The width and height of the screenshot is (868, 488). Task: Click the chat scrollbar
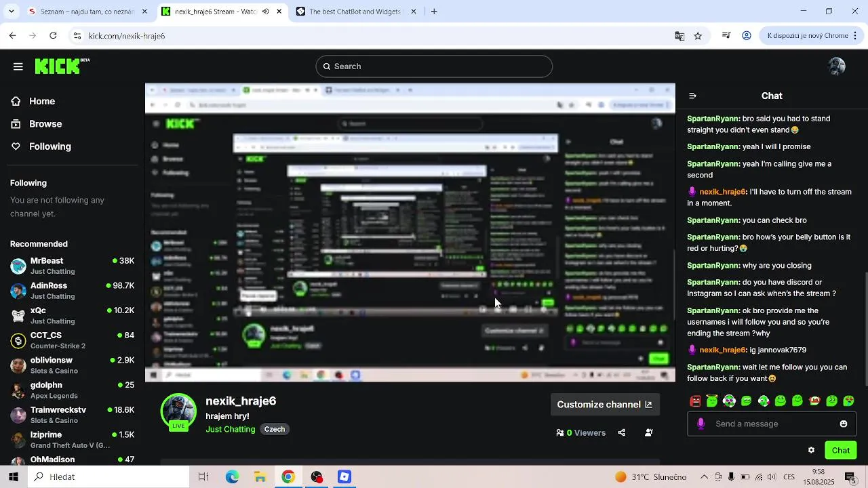(x=865, y=328)
